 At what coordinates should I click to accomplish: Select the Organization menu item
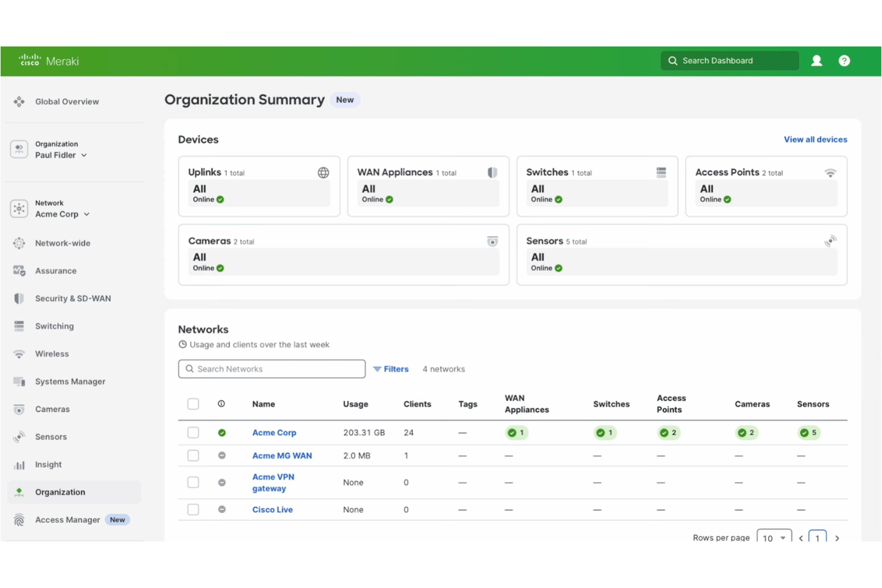[74, 492]
